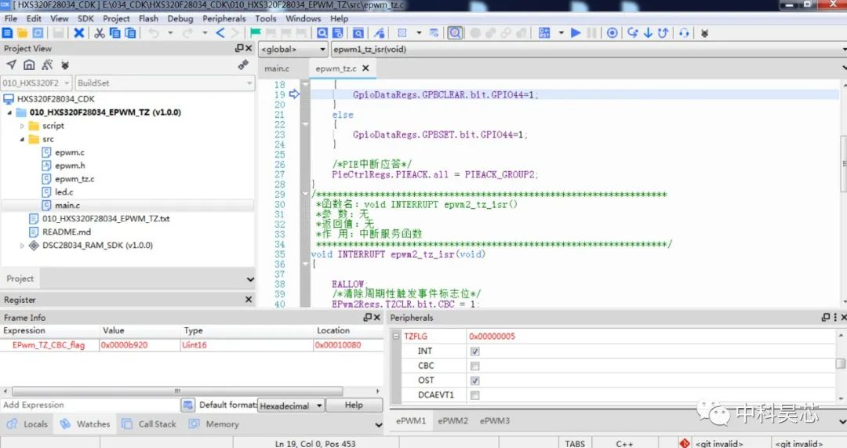Switch to the ePWM2 peripherals tab
847x448 pixels.
pyautogui.click(x=453, y=420)
